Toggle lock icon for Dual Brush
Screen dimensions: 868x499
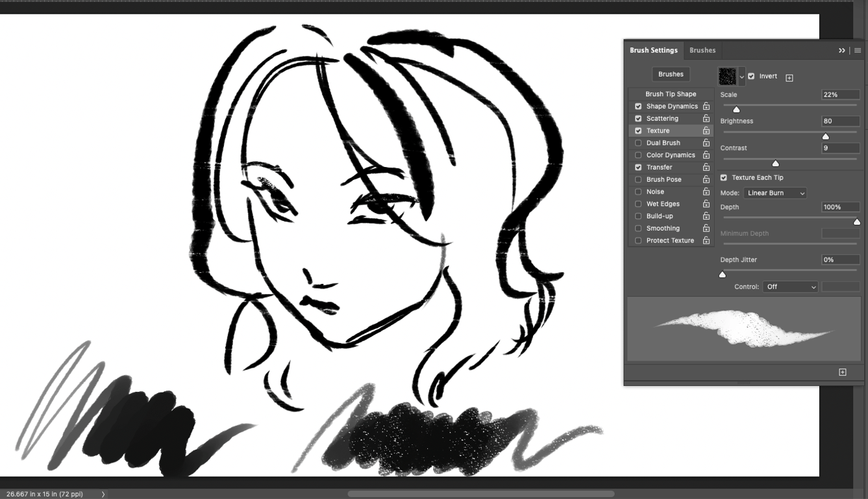click(x=706, y=143)
